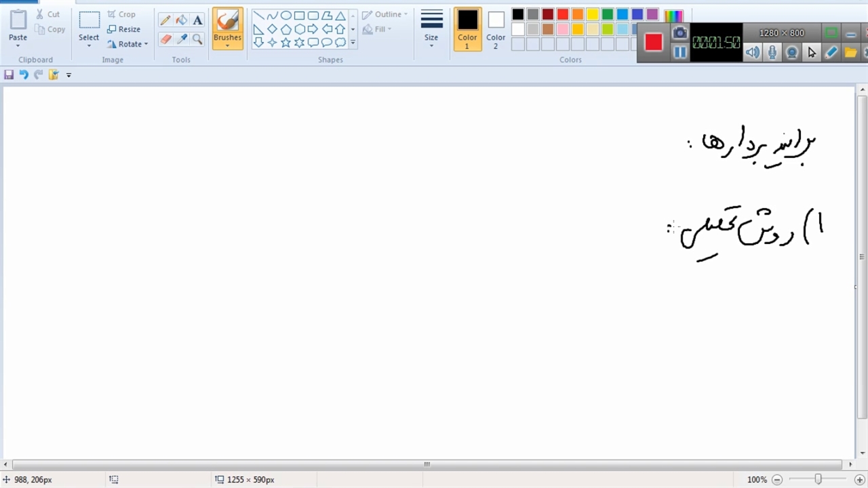This screenshot has height=488, width=868.
Task: Click the zoom in plus button
Action: [860, 479]
